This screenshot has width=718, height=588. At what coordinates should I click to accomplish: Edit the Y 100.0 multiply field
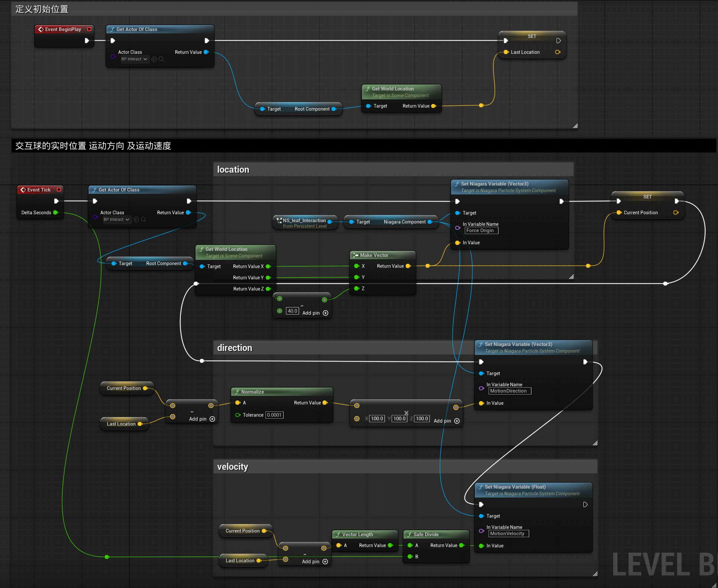pos(399,419)
